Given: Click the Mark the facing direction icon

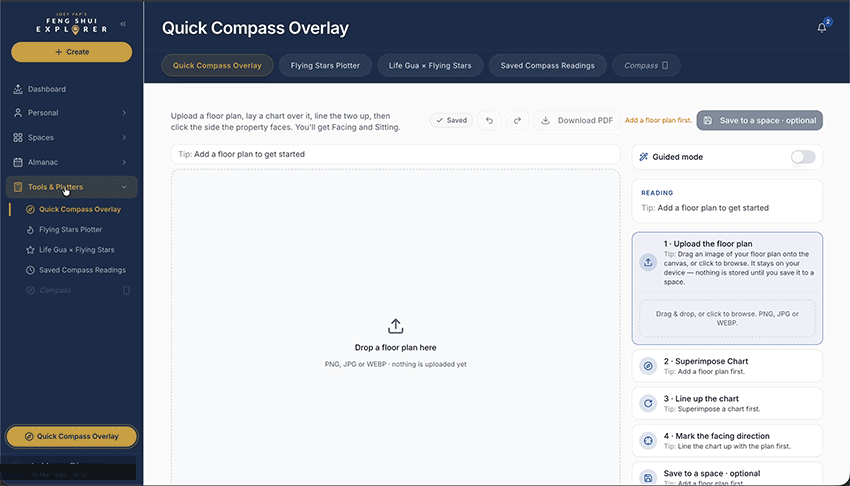Looking at the screenshot, I should [648, 440].
